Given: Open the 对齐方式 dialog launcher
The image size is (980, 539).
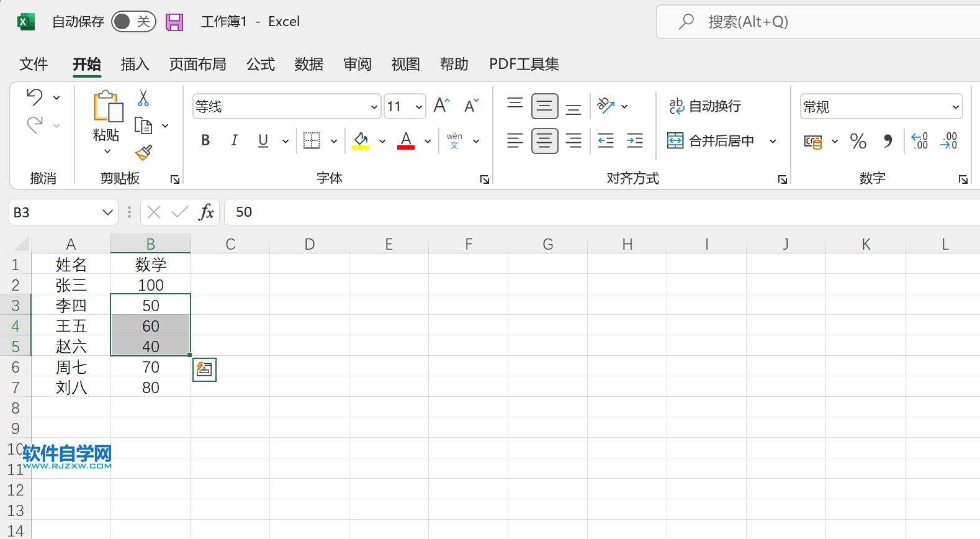Looking at the screenshot, I should point(782,179).
